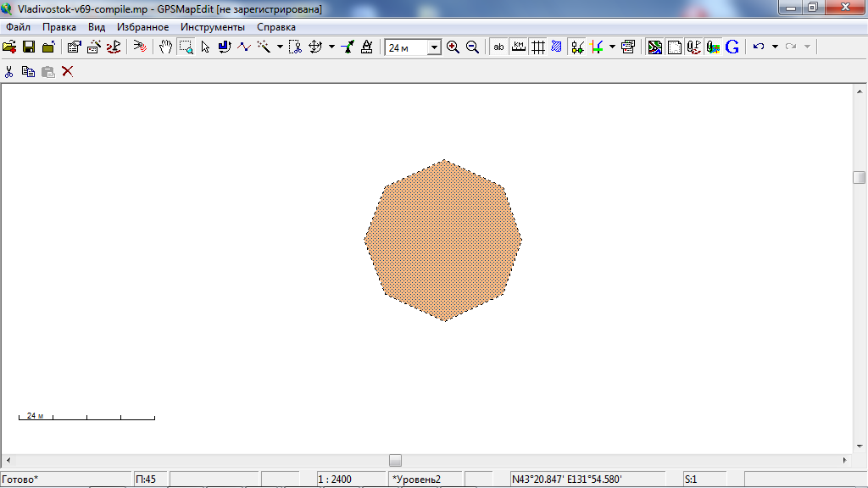Screen dimensions: 868x488
Task: Click the blue G Google maps icon
Action: pos(732,47)
